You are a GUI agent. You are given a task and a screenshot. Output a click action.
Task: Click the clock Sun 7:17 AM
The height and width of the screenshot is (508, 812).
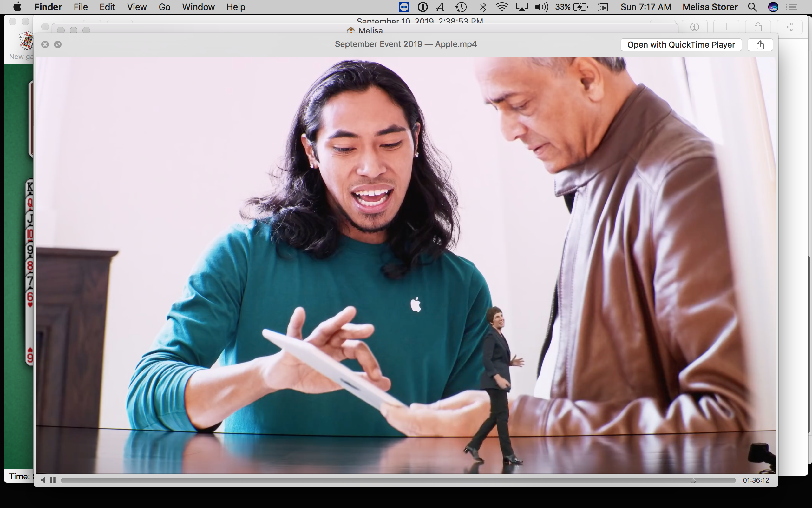[x=645, y=7]
